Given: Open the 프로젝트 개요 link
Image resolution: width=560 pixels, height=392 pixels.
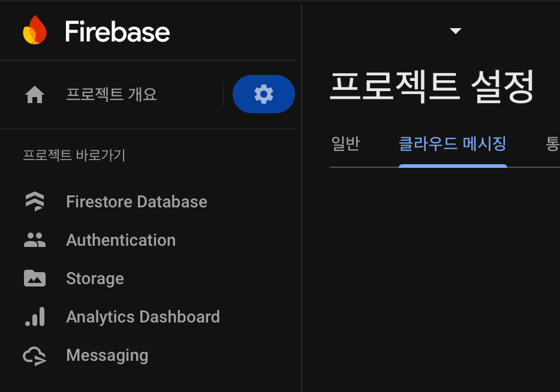Looking at the screenshot, I should pyautogui.click(x=112, y=94).
